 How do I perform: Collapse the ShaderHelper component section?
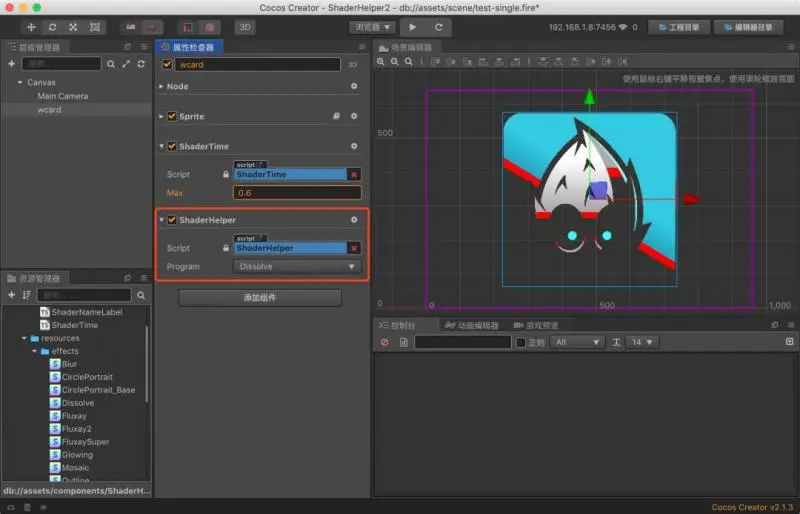point(161,220)
